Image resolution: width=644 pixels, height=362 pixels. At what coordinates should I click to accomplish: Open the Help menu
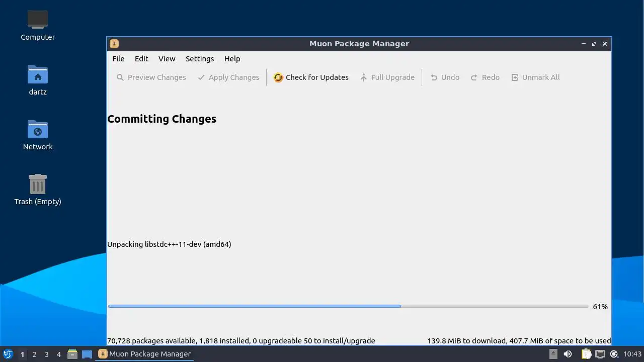(x=232, y=59)
